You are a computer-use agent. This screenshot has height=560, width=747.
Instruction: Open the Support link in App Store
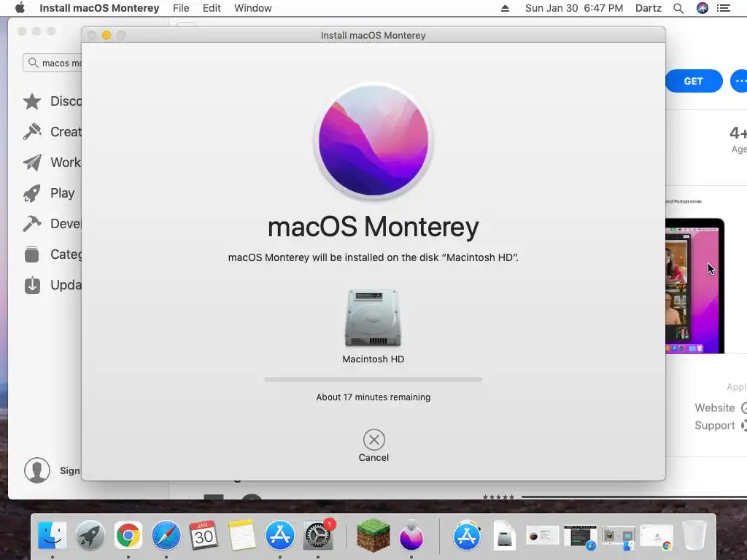click(x=720, y=425)
